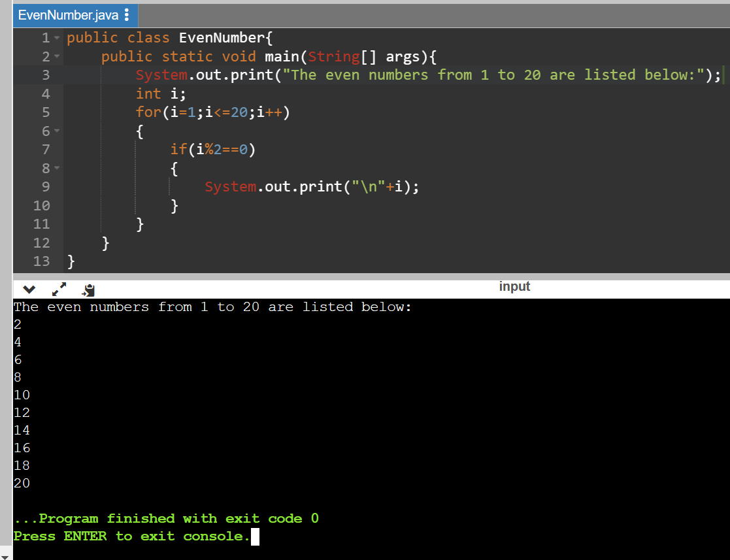Click the blinking cursor in the console
The height and width of the screenshot is (560, 730).
[x=255, y=536]
